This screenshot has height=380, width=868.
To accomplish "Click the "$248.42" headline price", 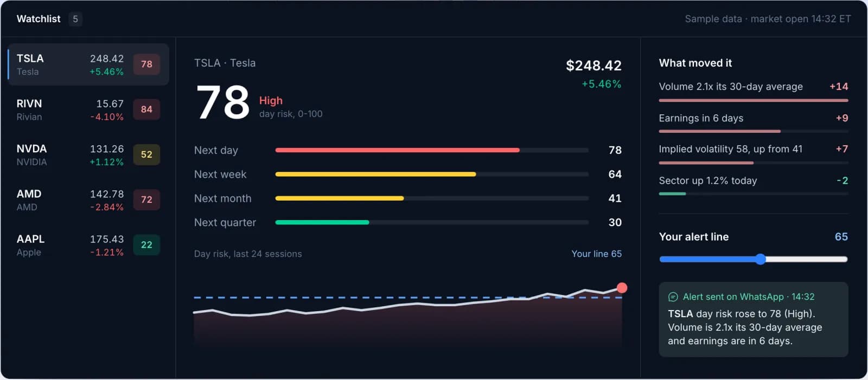I will point(593,66).
